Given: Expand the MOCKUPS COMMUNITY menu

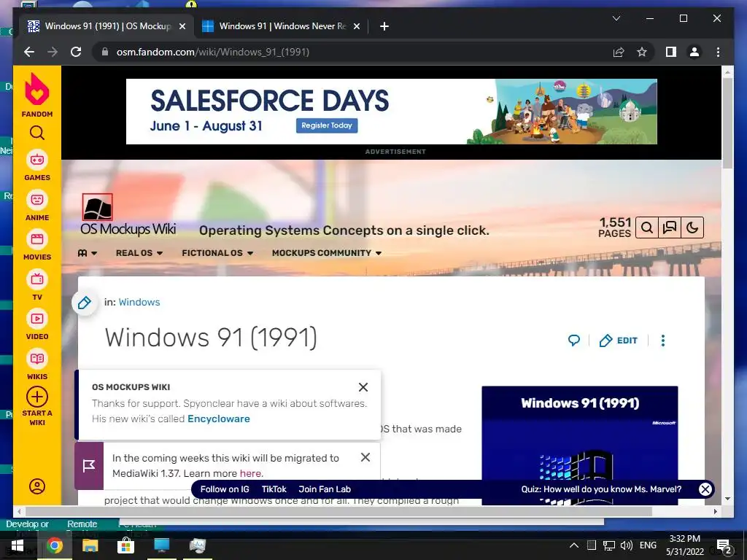Looking at the screenshot, I should click(327, 253).
